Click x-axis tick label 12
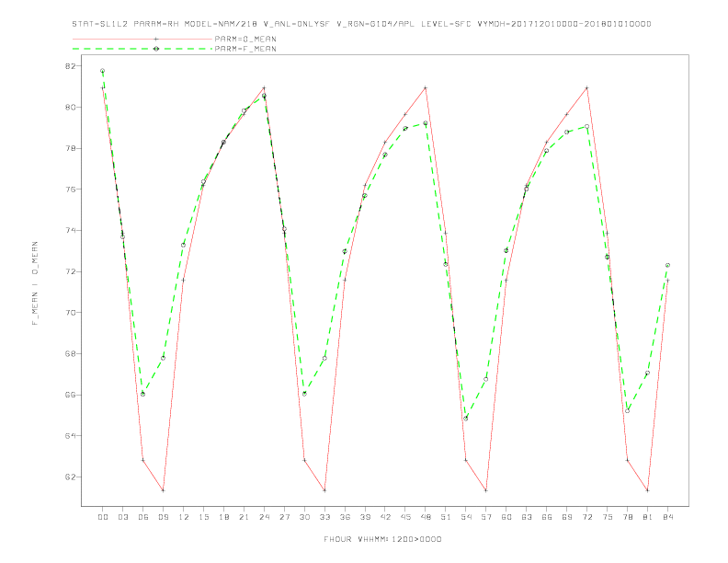The image size is (728, 563). click(x=184, y=517)
